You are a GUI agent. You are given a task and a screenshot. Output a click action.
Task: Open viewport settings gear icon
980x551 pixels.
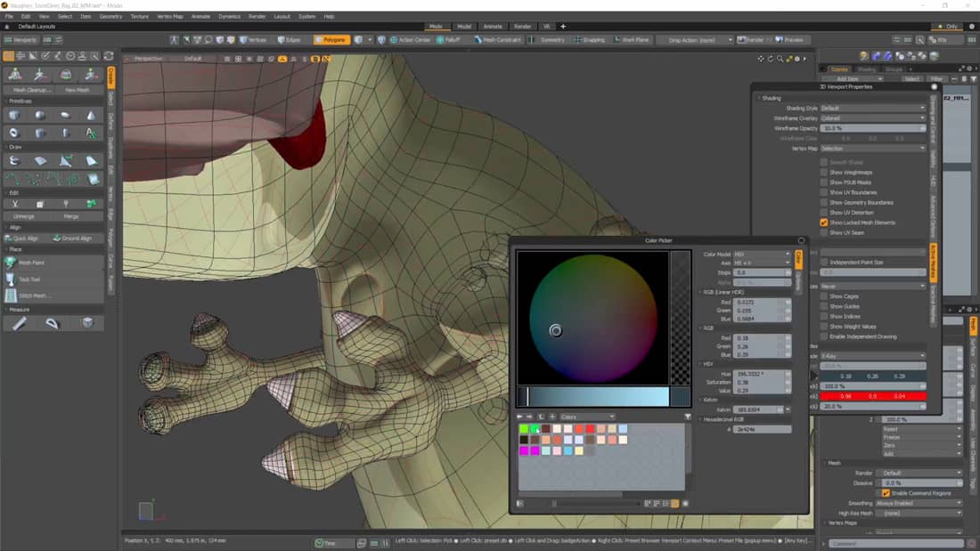pos(797,59)
